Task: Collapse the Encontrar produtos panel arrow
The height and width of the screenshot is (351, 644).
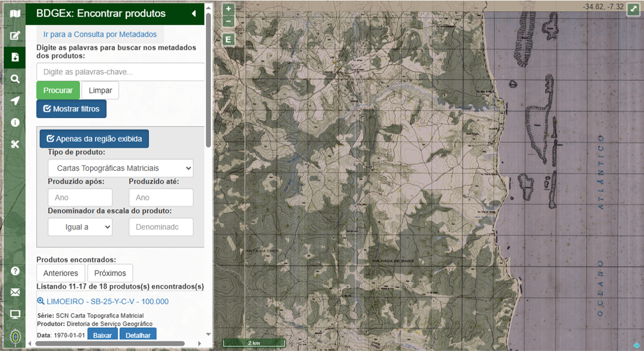Action: [194, 13]
